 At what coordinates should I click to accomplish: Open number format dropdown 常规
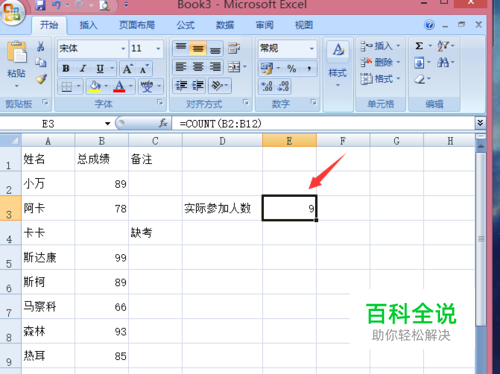pos(312,49)
